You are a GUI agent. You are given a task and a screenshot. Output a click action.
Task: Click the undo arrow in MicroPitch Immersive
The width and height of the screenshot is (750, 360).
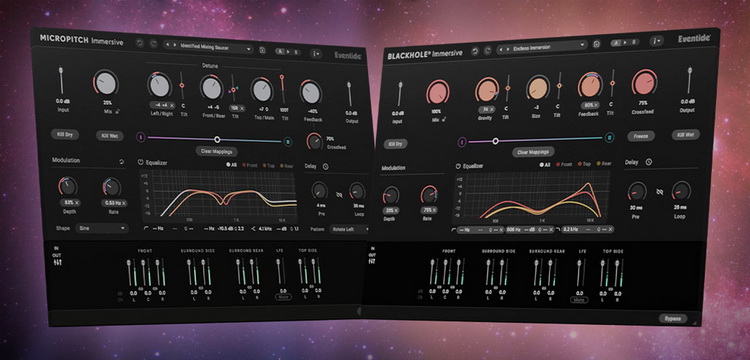coord(139,43)
